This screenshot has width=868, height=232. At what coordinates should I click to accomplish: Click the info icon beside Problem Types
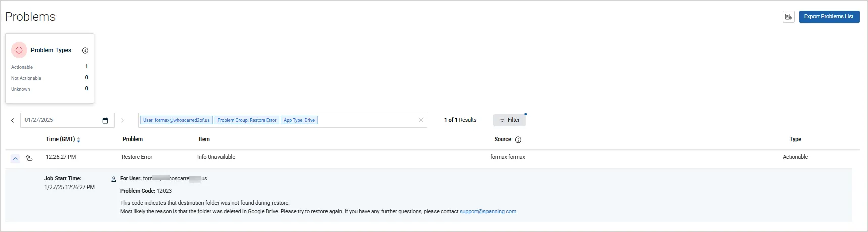pyautogui.click(x=85, y=51)
